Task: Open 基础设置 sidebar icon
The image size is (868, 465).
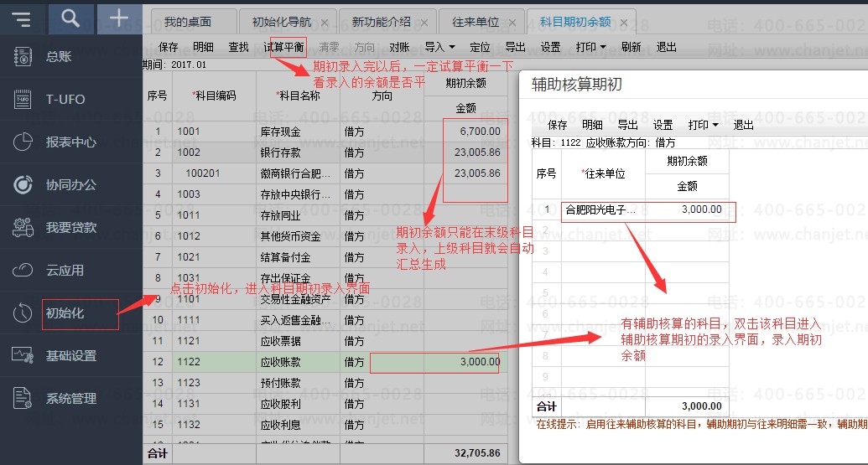Action: [23, 355]
